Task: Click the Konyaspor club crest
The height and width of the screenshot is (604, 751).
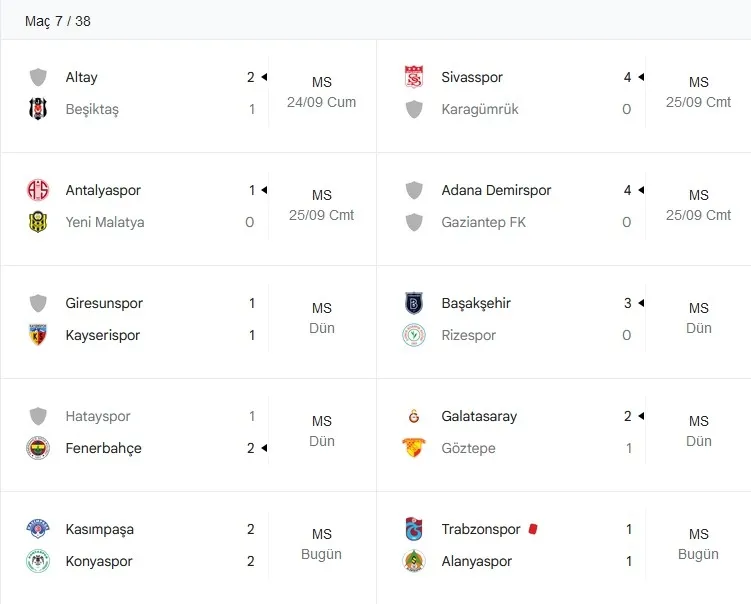Action: (x=38, y=561)
